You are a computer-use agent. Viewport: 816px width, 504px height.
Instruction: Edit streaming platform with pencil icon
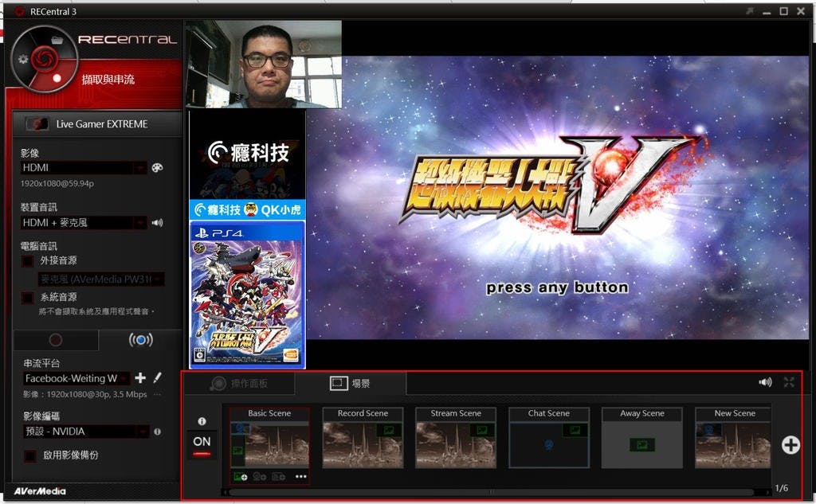158,377
